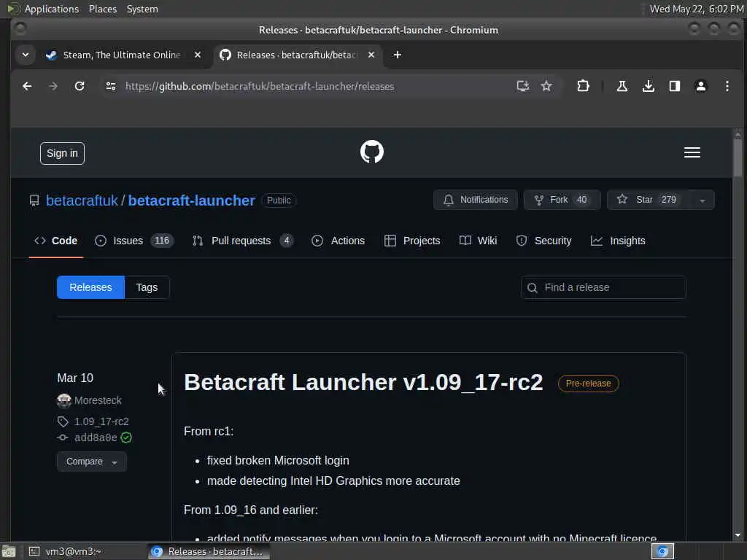Click the scrollbar down arrow
The width and height of the screenshot is (747, 560).
click(738, 535)
